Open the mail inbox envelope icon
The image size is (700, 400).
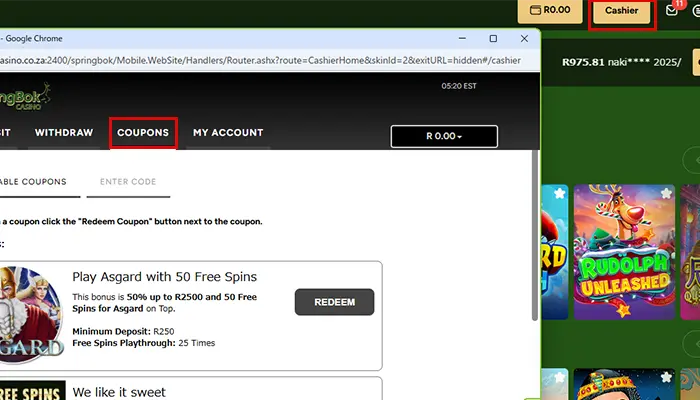click(x=671, y=11)
